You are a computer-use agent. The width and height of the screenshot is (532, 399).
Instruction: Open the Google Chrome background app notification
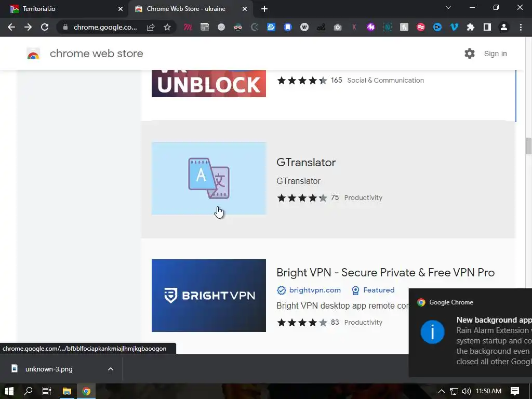click(470, 332)
